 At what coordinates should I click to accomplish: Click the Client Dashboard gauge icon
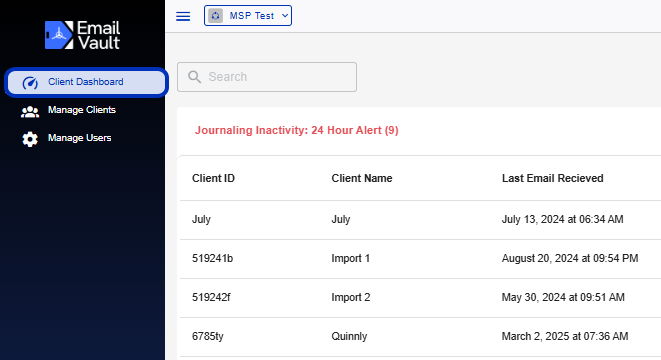pyautogui.click(x=30, y=83)
